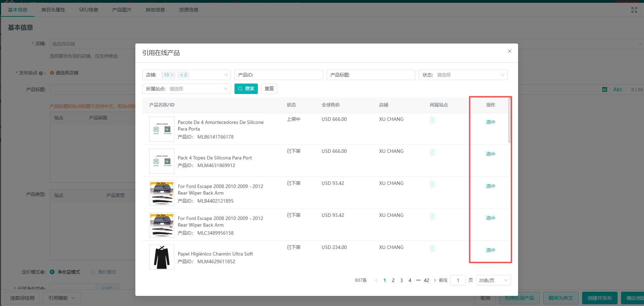This screenshot has height=306, width=644.
Task: Click thumbnail of Pacote De 4 Amortecedores
Action: click(161, 129)
